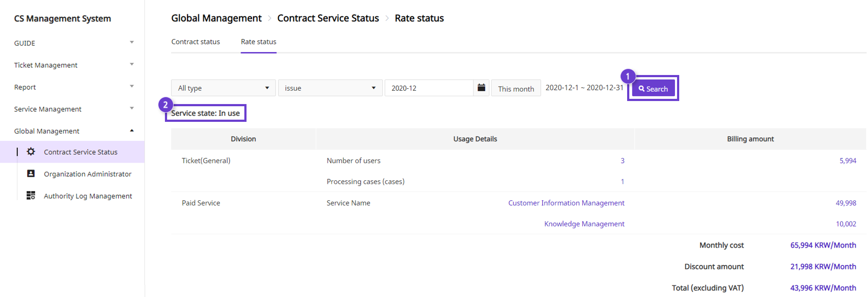
Task: Click the Discount amount 21,998 KRW/Month value
Action: pyautogui.click(x=823, y=266)
